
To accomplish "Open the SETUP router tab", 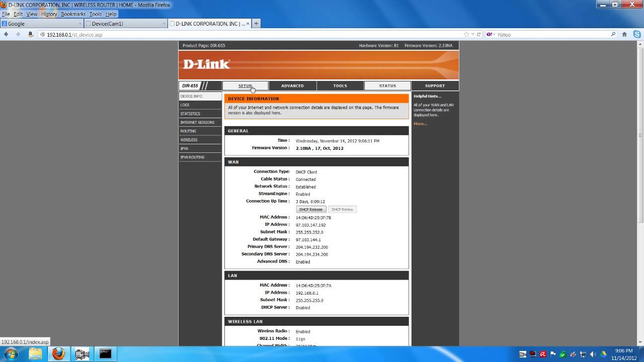I will [x=246, y=86].
